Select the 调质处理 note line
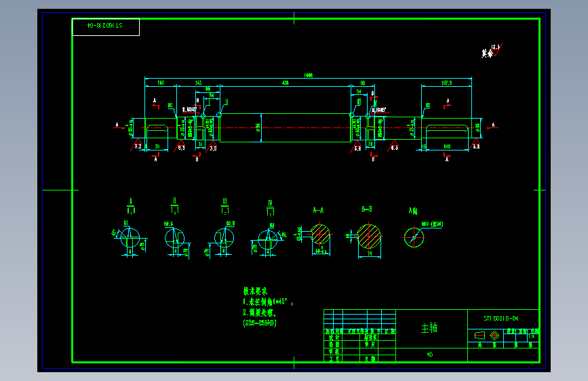Viewport: 588px width, 381px height. 260,313
